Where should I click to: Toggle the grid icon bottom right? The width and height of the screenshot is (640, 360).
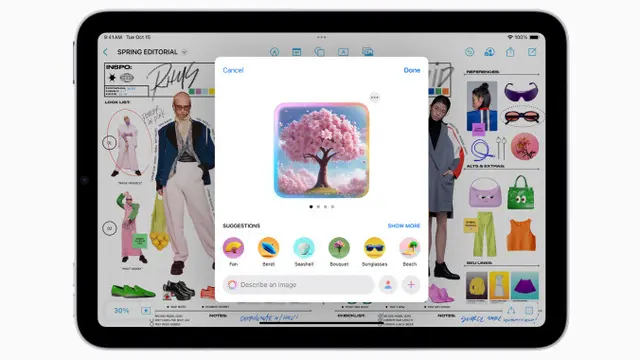(529, 311)
